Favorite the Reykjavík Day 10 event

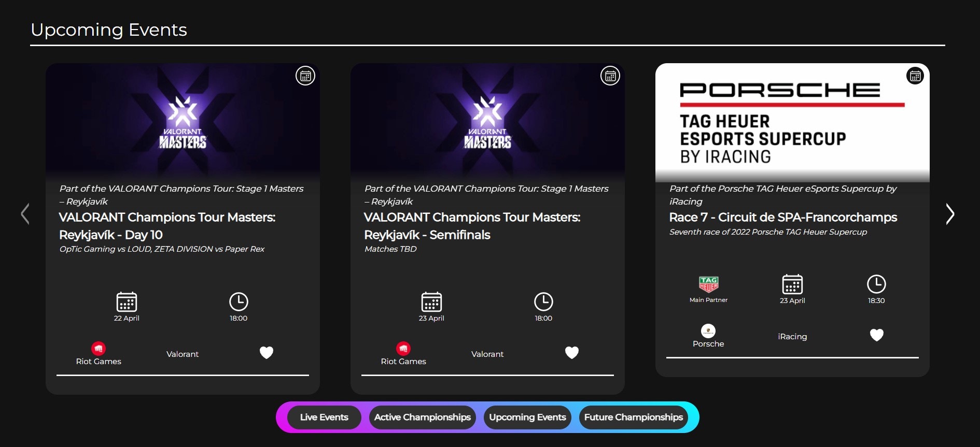click(x=267, y=353)
